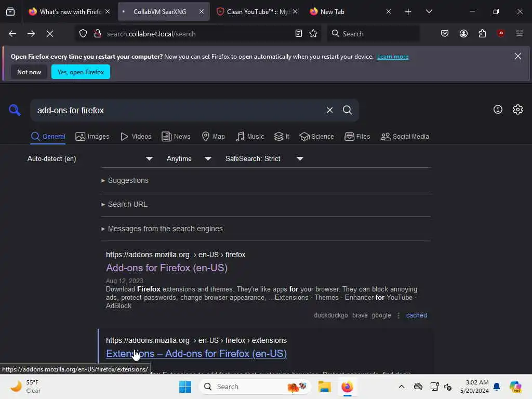
Task: Close the CollabVM SearXNG tab
Action: (x=201, y=11)
